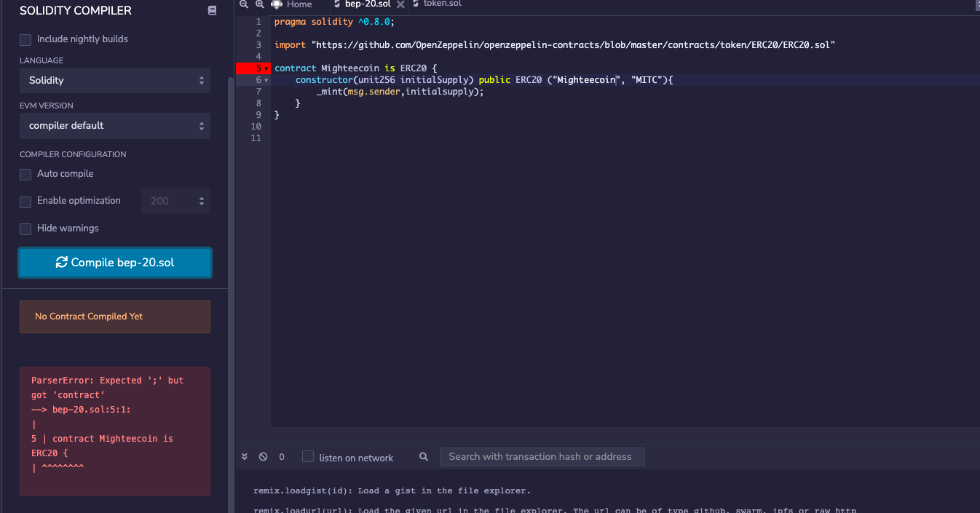Image resolution: width=980 pixels, height=513 pixels.
Task: Click line number 10 in the gutter
Action: pos(256,127)
